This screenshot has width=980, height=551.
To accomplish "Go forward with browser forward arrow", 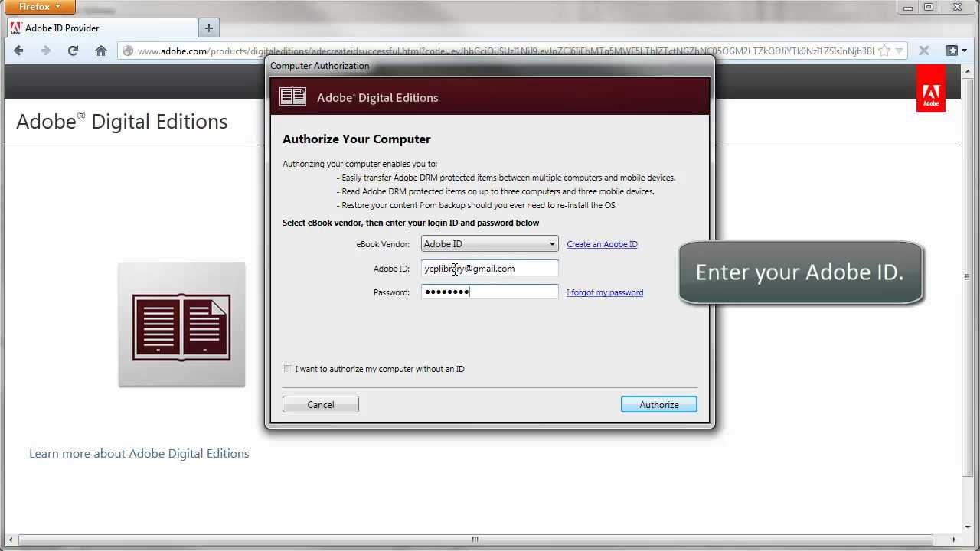I will tap(46, 51).
